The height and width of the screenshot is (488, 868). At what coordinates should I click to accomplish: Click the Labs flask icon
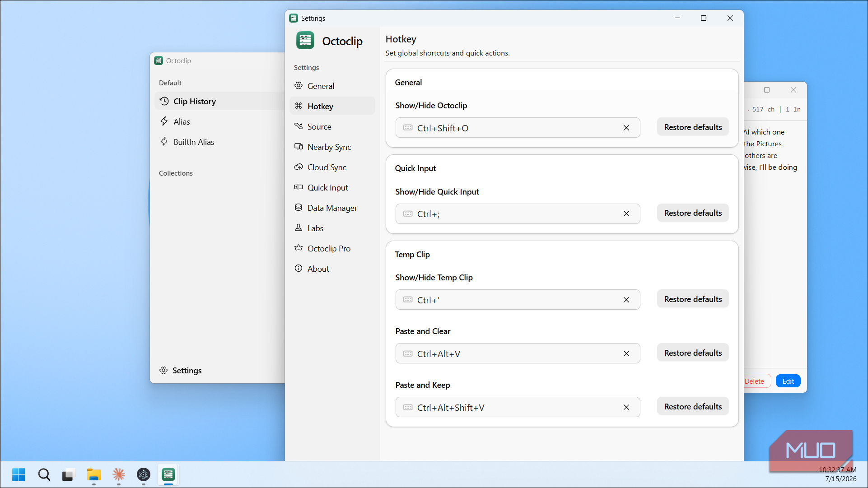[299, 228]
